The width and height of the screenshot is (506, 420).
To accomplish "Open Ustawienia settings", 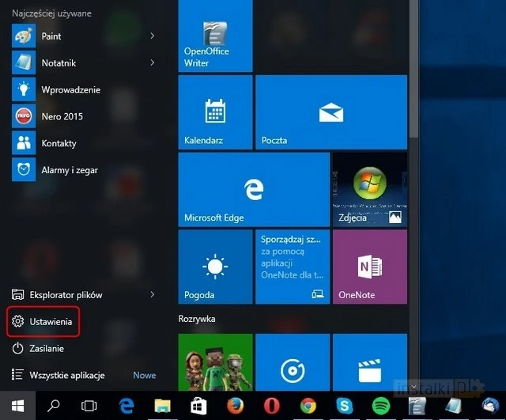I will coord(52,322).
